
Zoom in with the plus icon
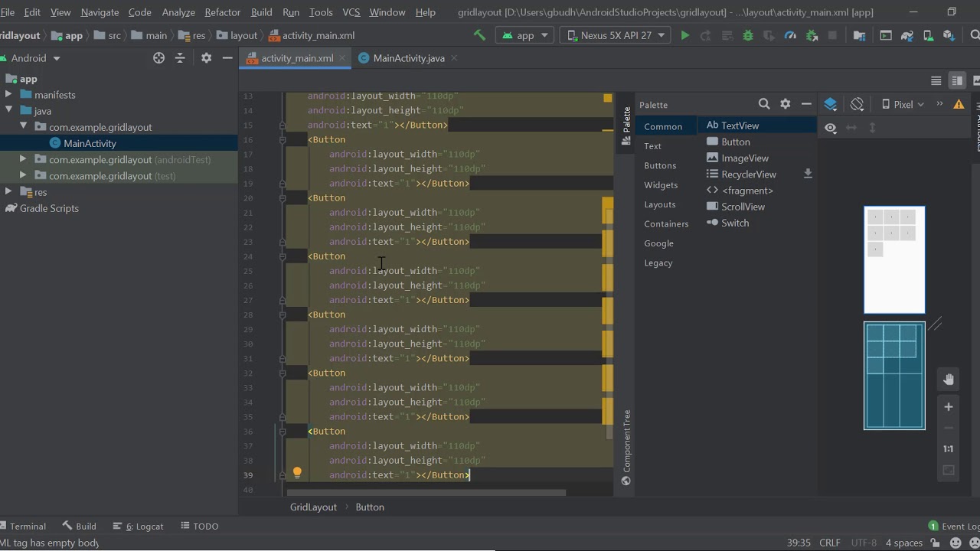point(949,407)
